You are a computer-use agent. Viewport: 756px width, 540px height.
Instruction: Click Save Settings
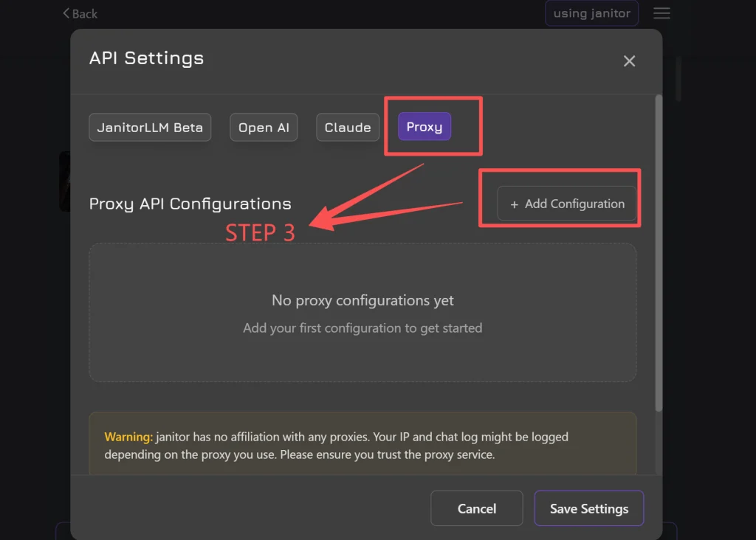click(588, 508)
